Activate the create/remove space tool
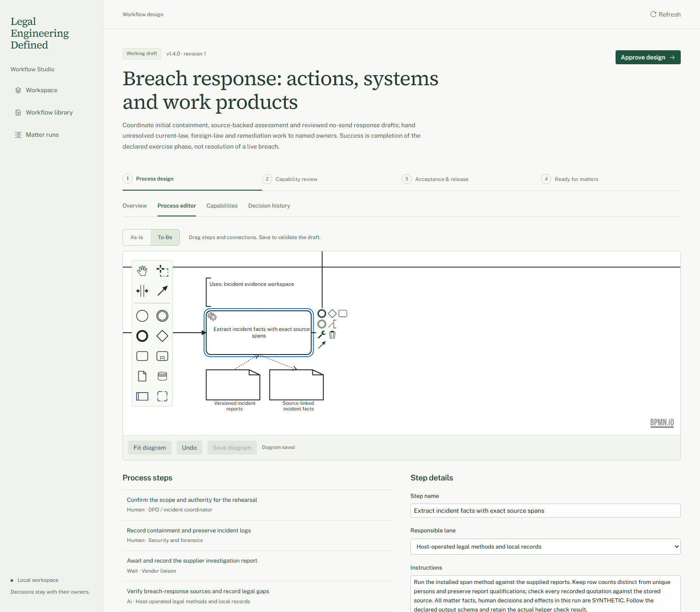This screenshot has height=612, width=700. (x=142, y=291)
